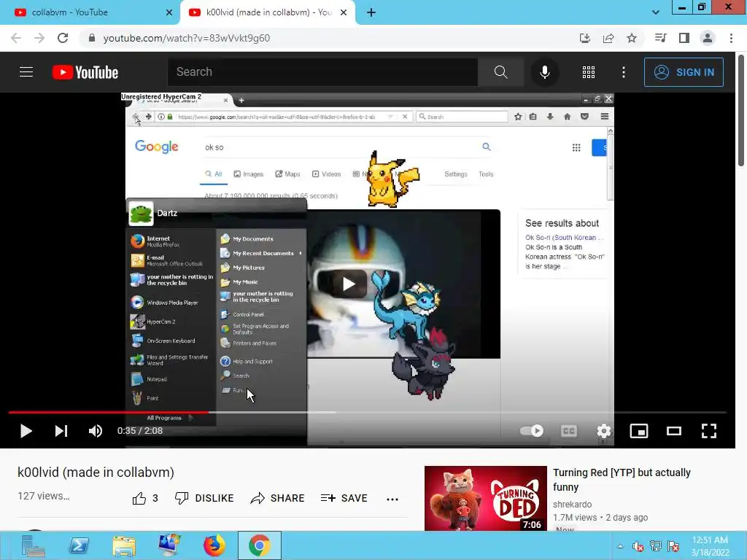Open the player settings gear
Viewport: 747px width, 560px height.
[603, 431]
